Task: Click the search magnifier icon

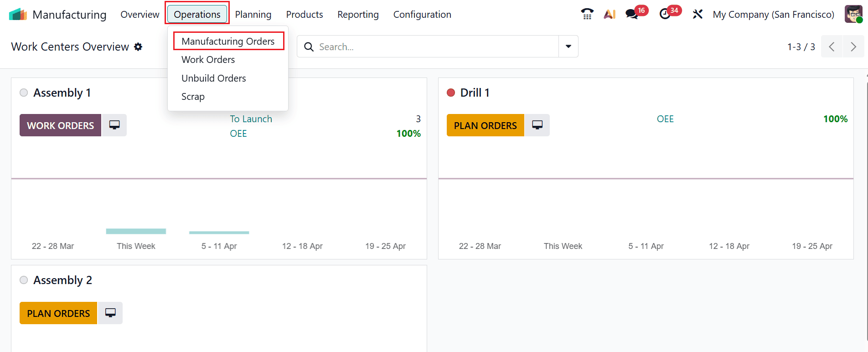Action: point(309,47)
